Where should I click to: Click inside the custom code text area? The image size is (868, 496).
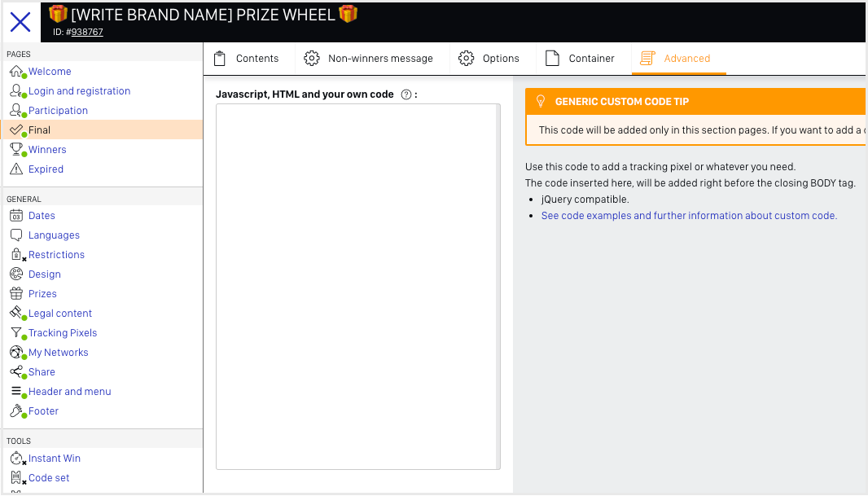tap(357, 285)
